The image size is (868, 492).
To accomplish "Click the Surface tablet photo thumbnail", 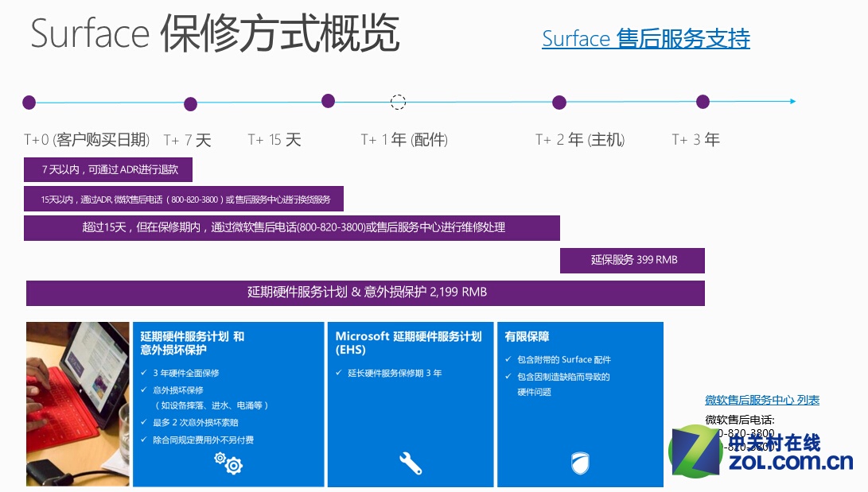I will [x=77, y=404].
